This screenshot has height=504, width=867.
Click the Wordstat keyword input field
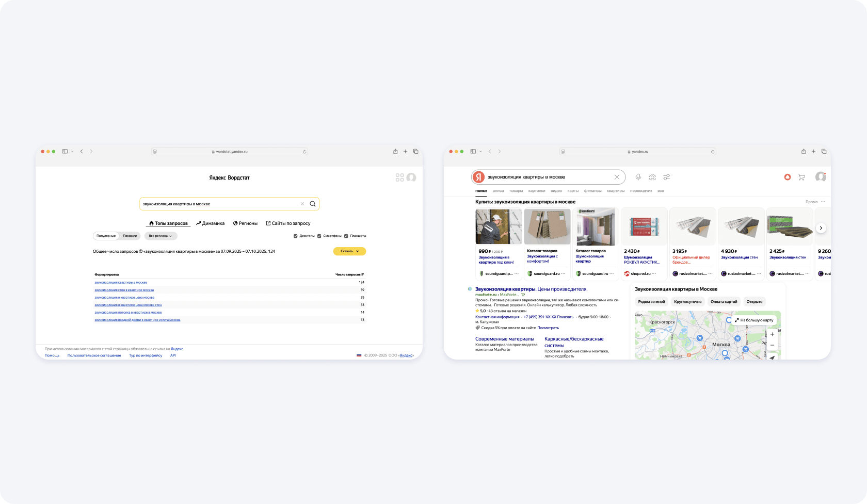pyautogui.click(x=219, y=204)
